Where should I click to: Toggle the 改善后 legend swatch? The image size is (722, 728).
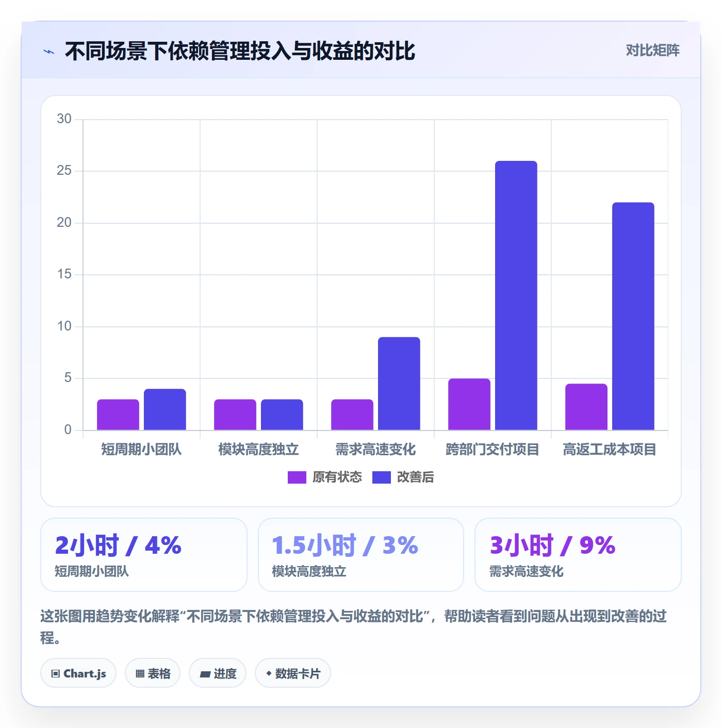pyautogui.click(x=381, y=477)
